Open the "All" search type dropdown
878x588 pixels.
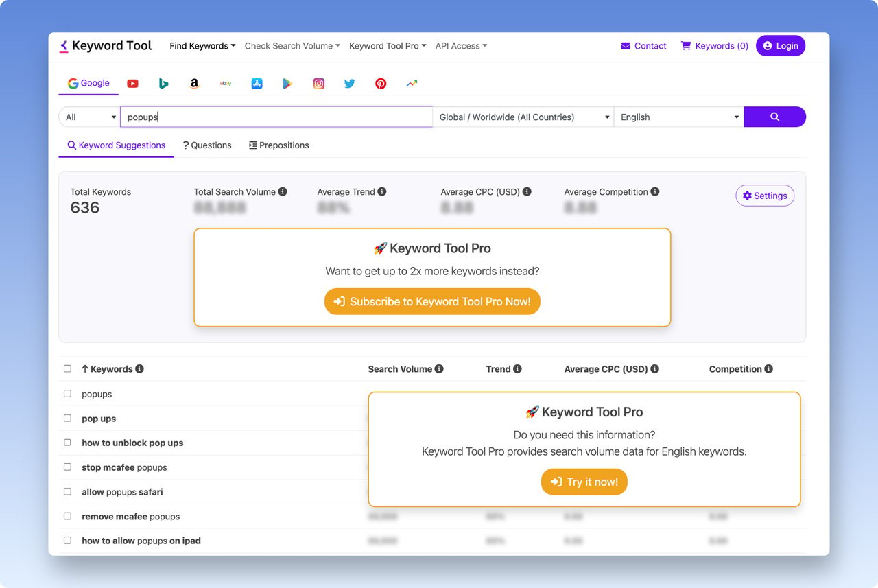pos(89,117)
